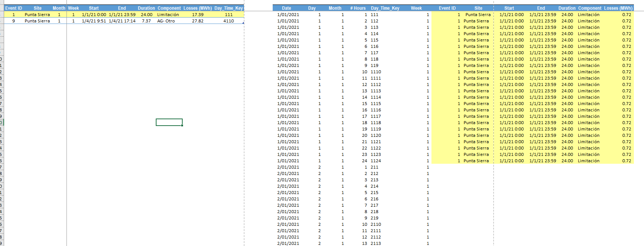Select Day_Time_Key cell 1117
The height and width of the screenshot is (246, 644).
coord(376,116)
